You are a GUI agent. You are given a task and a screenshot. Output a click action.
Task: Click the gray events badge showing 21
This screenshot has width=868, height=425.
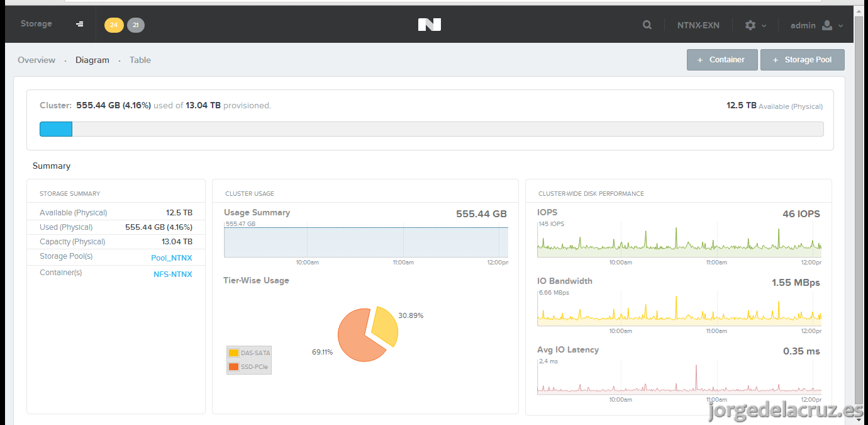[136, 25]
